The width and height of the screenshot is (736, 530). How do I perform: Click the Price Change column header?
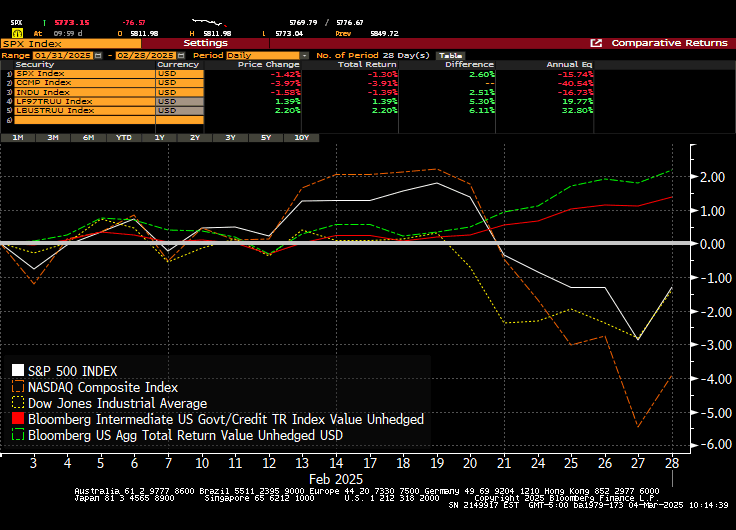point(268,64)
